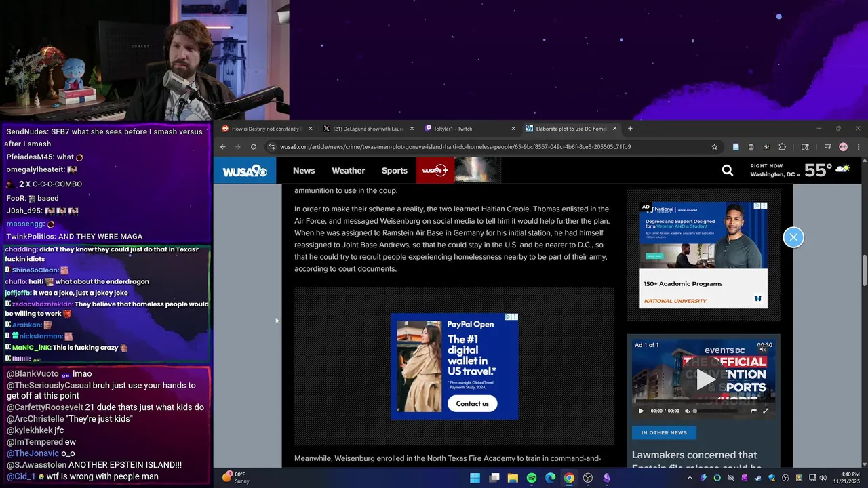Open the News menu on WUSA9
The image size is (868, 488).
point(304,171)
